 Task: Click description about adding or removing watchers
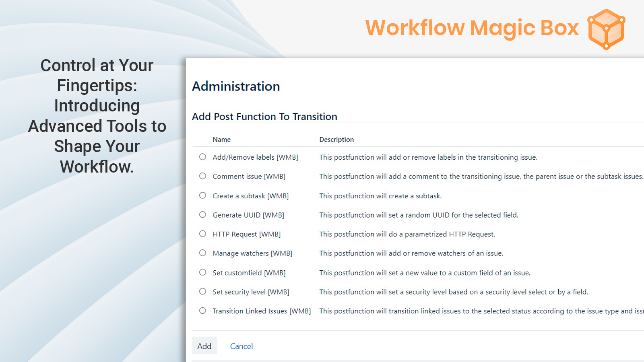click(411, 253)
